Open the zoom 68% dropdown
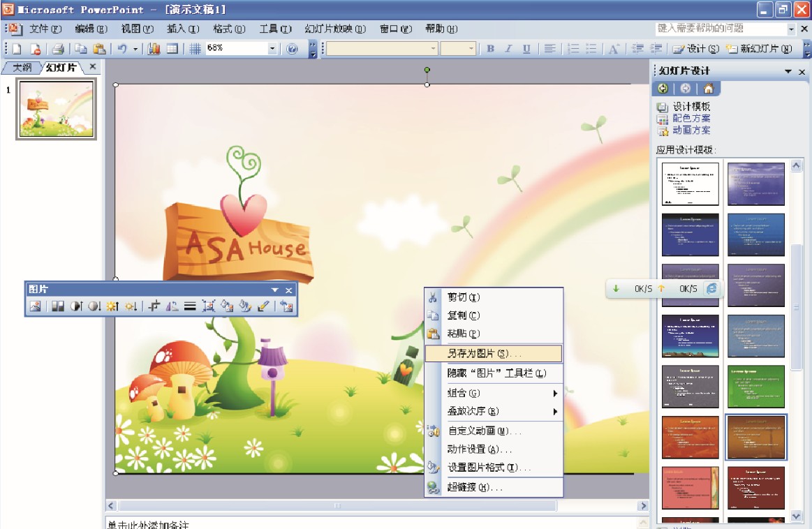Image resolution: width=812 pixels, height=529 pixels. click(x=272, y=49)
